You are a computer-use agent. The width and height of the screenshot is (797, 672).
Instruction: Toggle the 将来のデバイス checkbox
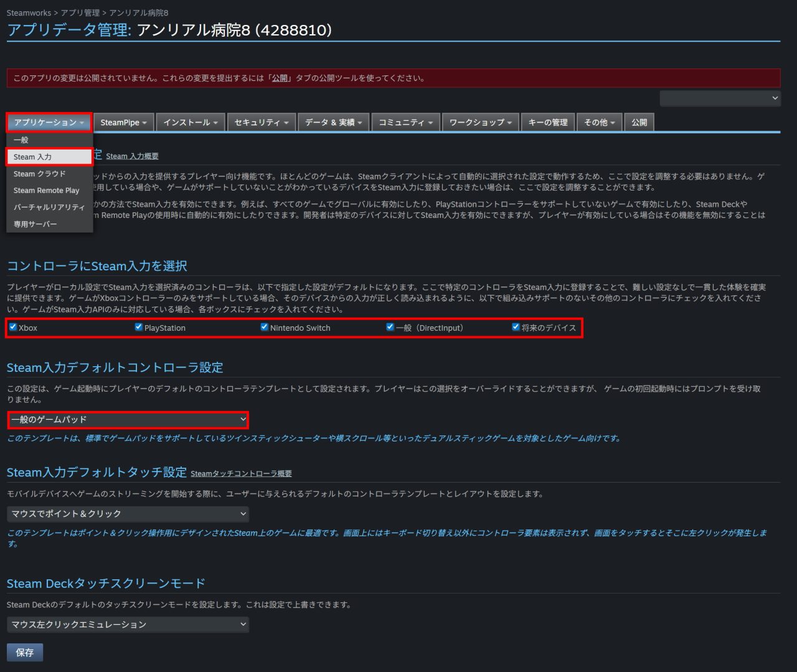[516, 327]
